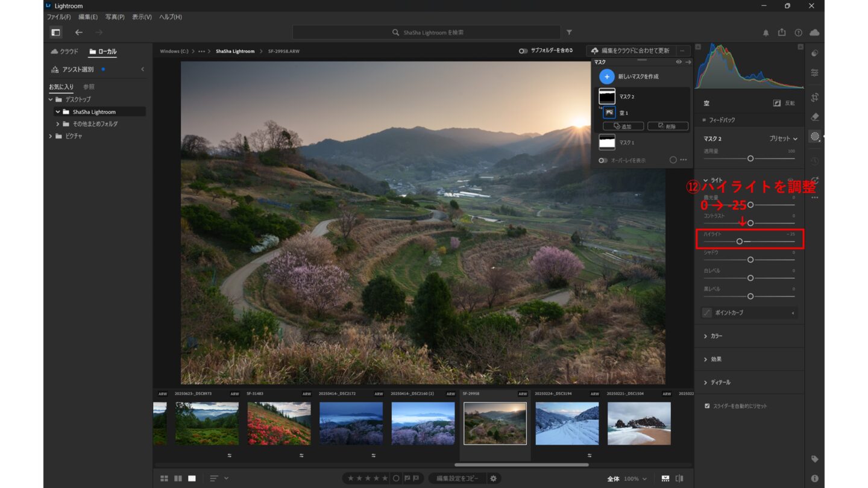Screen dimensions: 868x488
Task: Collapse the アシスト選別 panel chevron
Action: 143,69
